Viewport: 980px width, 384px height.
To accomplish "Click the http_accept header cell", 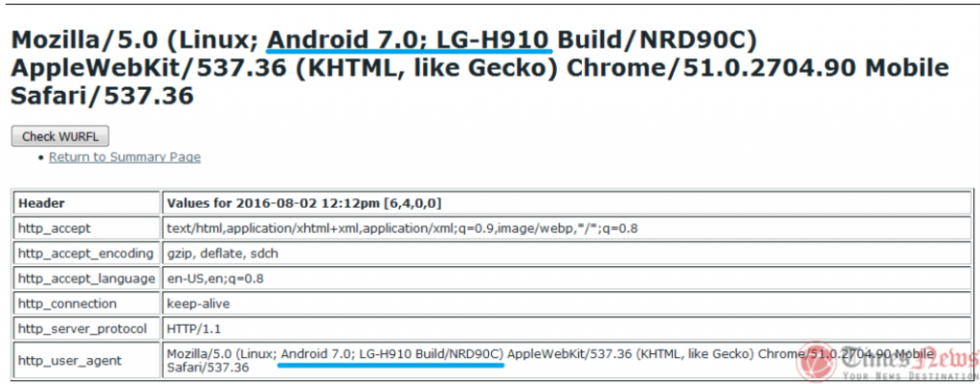I will click(87, 228).
